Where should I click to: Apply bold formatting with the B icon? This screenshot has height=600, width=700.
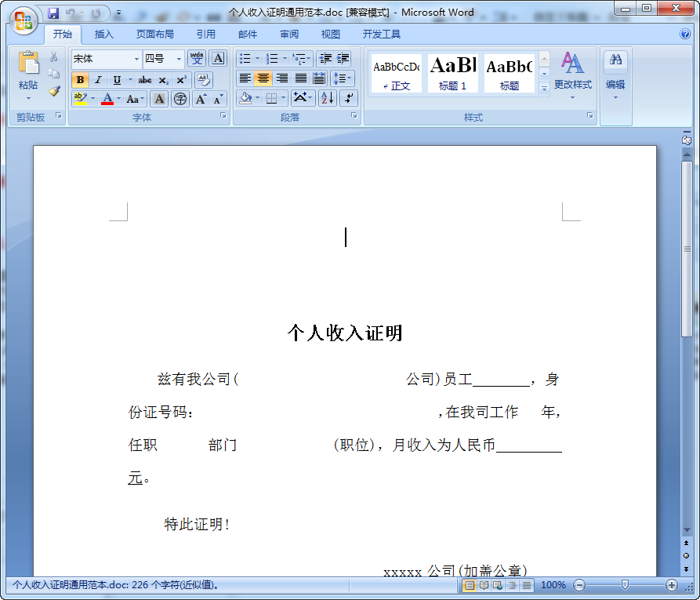(x=80, y=79)
